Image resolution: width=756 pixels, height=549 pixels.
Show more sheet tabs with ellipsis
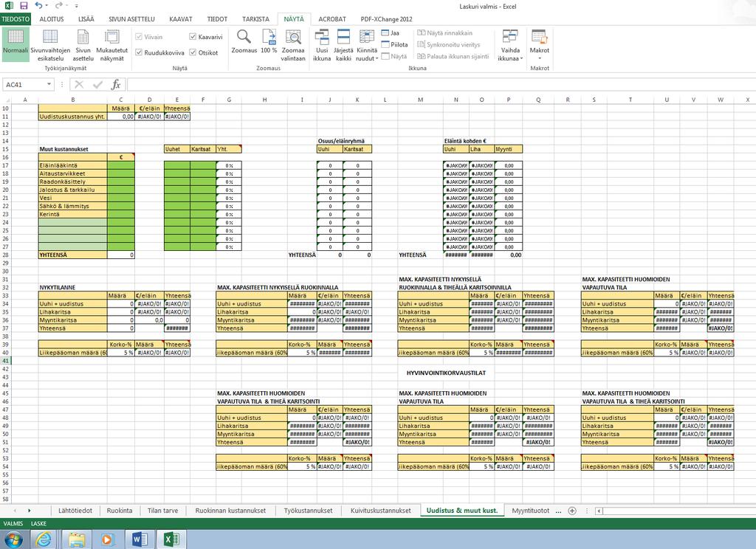pos(558,511)
